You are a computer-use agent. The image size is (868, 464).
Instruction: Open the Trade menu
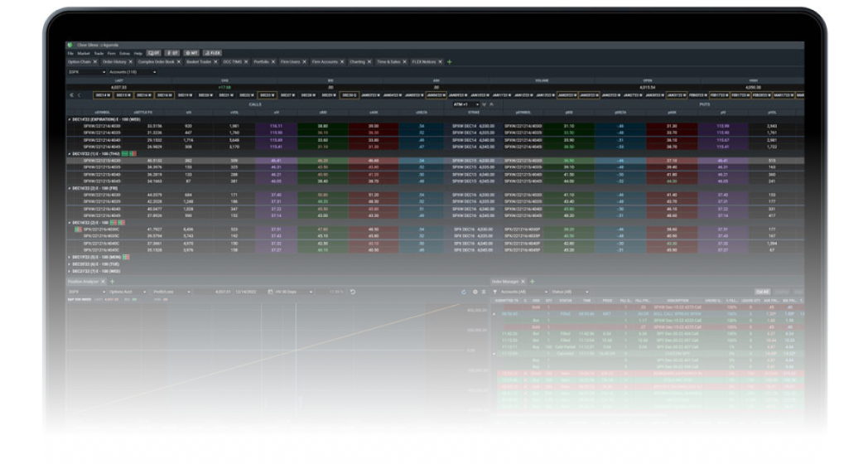coord(98,53)
